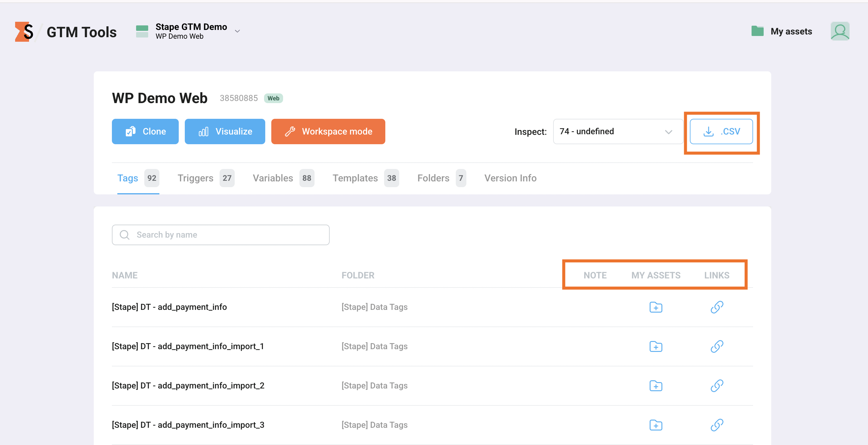Click the search magnifier icon
Image resolution: width=868 pixels, height=445 pixels.
124,235
